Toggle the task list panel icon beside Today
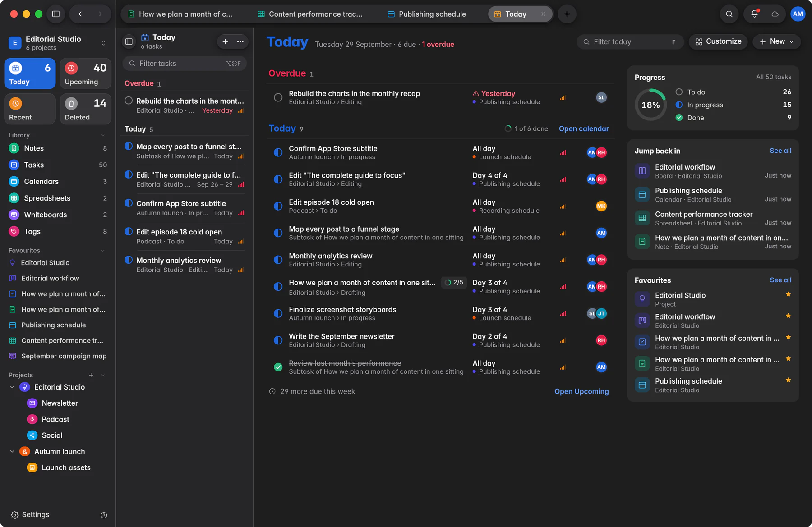This screenshot has height=527, width=812. click(129, 41)
